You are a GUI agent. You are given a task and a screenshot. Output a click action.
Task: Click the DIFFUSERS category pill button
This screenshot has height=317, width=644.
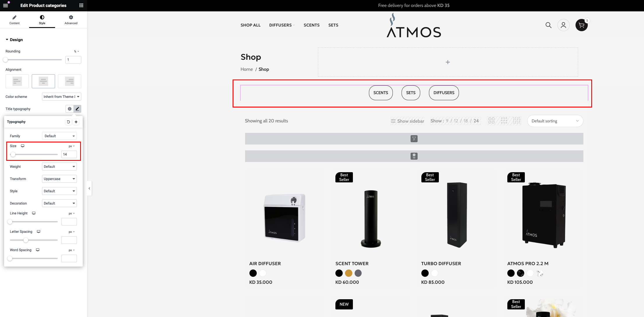coord(444,93)
